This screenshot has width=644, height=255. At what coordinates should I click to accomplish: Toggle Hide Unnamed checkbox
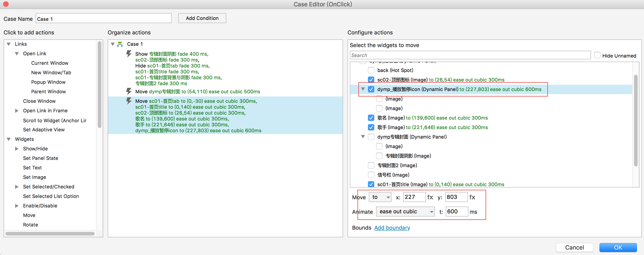point(597,55)
